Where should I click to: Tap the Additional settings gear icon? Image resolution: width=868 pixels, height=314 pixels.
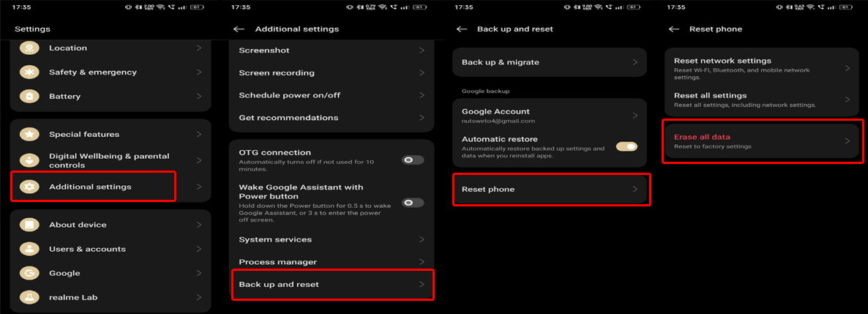tap(29, 187)
